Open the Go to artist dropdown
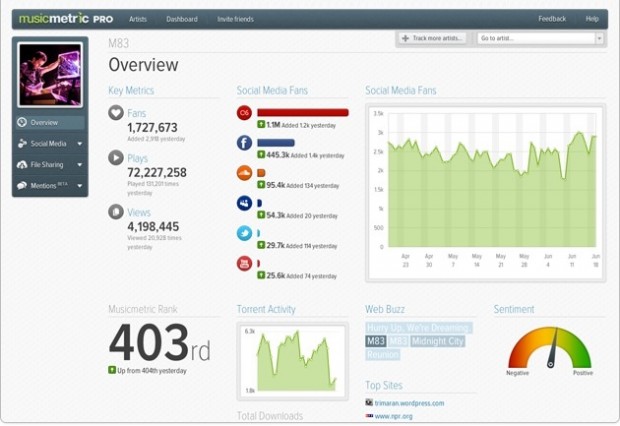 [599, 38]
